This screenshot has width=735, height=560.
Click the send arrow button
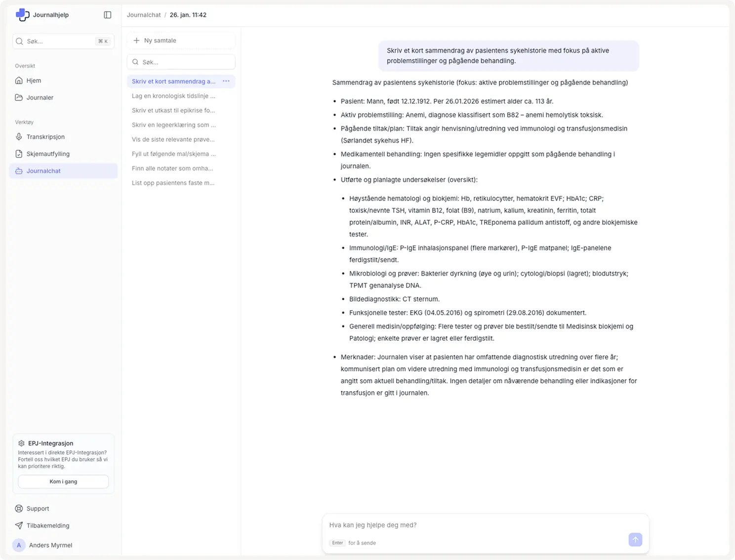[x=635, y=540]
